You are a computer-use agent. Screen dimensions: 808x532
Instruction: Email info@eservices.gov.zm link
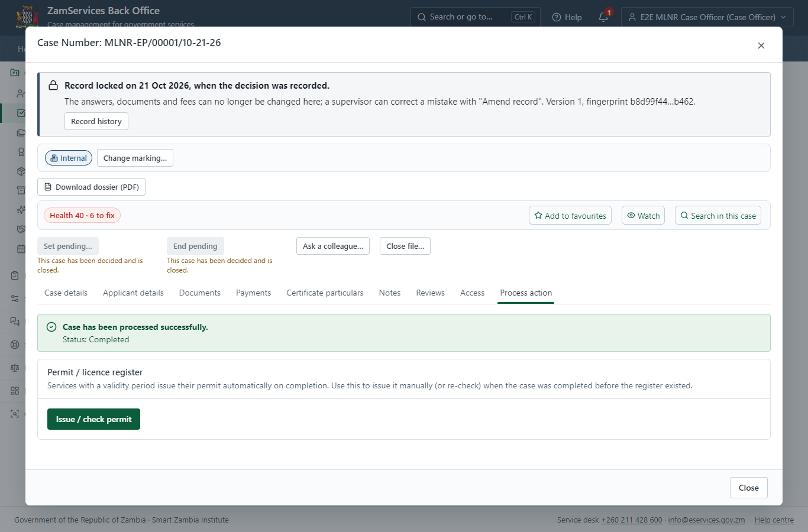pos(706,520)
